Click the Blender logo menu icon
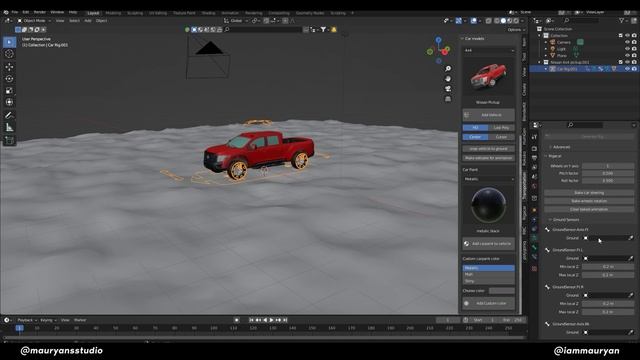 click(x=6, y=13)
